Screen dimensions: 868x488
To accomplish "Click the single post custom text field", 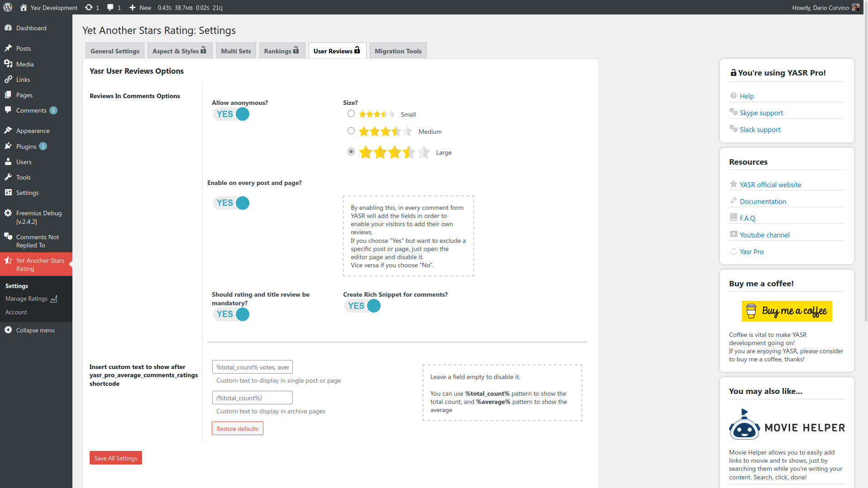I will (253, 367).
